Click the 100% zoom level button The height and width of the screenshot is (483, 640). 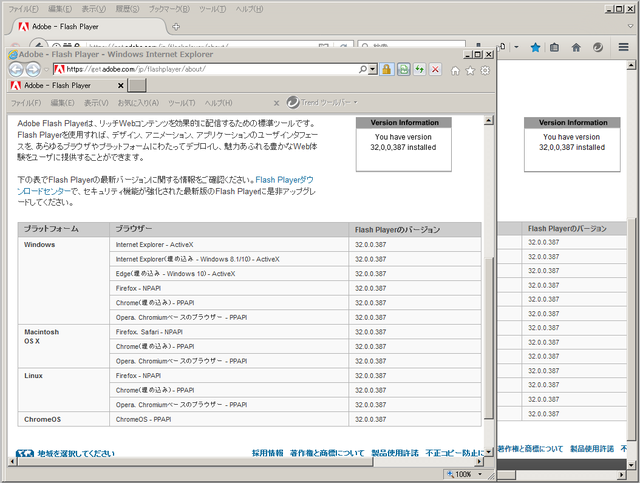460,474
